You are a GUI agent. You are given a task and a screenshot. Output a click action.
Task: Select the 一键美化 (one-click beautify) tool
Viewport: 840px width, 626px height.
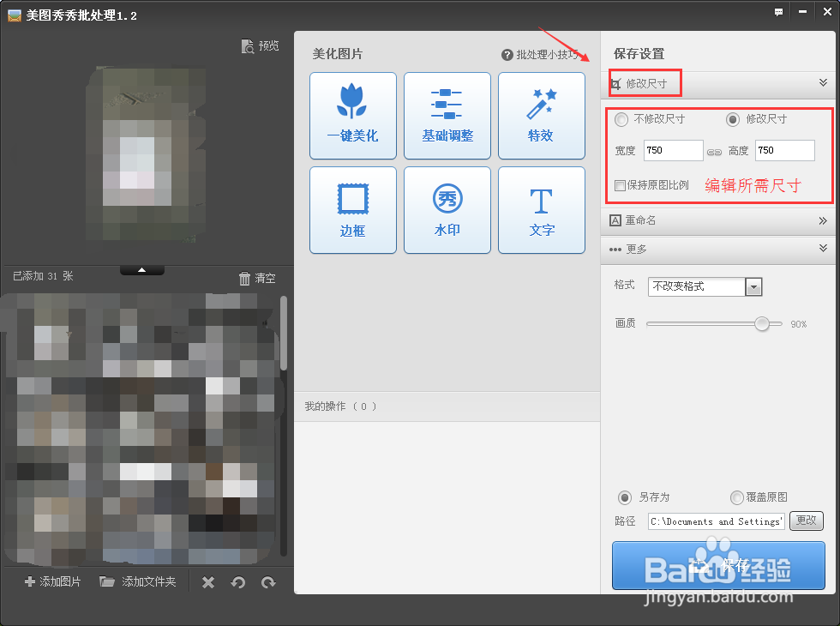click(352, 116)
